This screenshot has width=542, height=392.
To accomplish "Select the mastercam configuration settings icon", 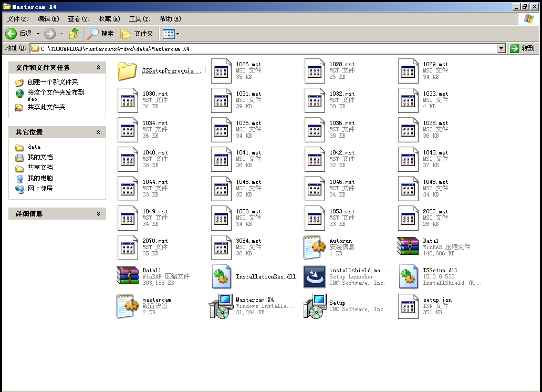I will (x=128, y=306).
